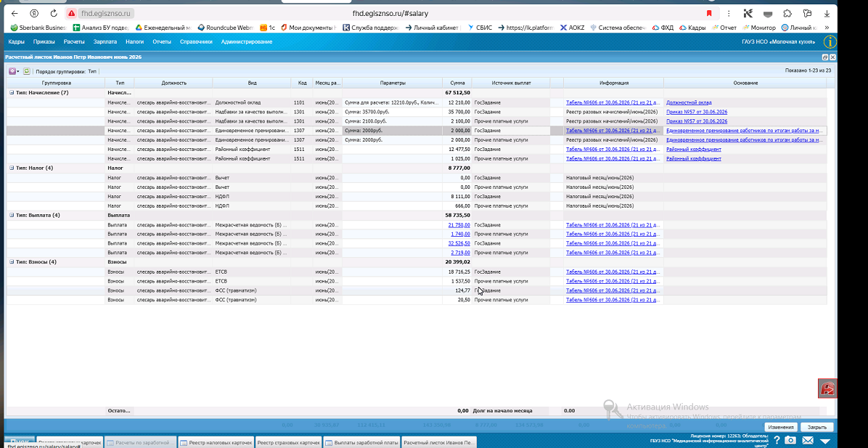Viewport: 868px width, 448px height.
Task: Open the Налоги menu
Action: click(x=134, y=41)
